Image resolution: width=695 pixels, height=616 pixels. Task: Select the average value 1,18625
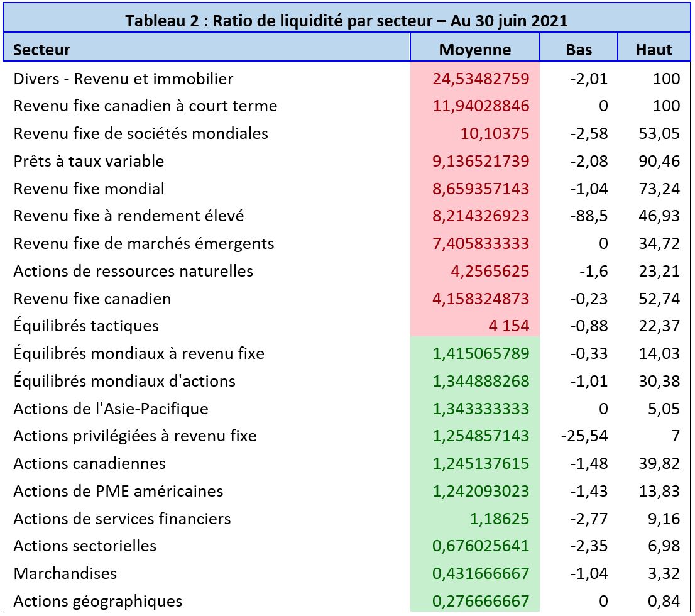click(500, 519)
